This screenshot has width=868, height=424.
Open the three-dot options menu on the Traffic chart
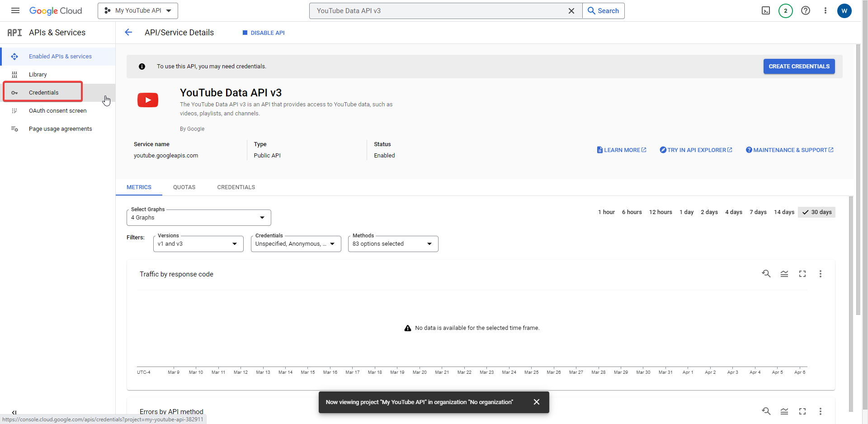(x=821, y=274)
